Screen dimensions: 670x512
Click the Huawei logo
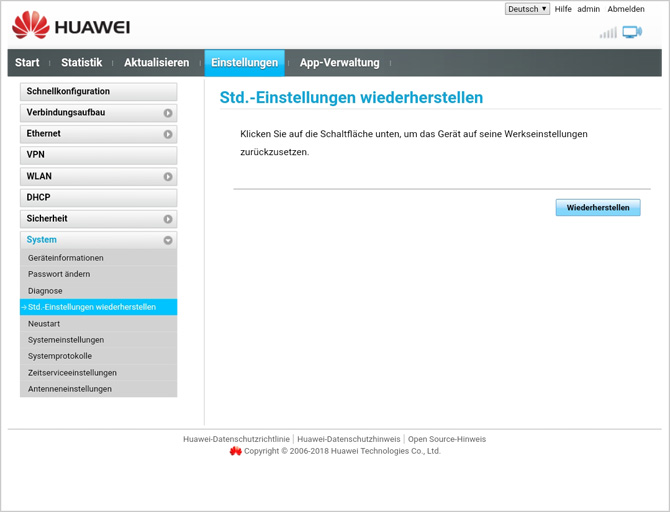coord(70,26)
